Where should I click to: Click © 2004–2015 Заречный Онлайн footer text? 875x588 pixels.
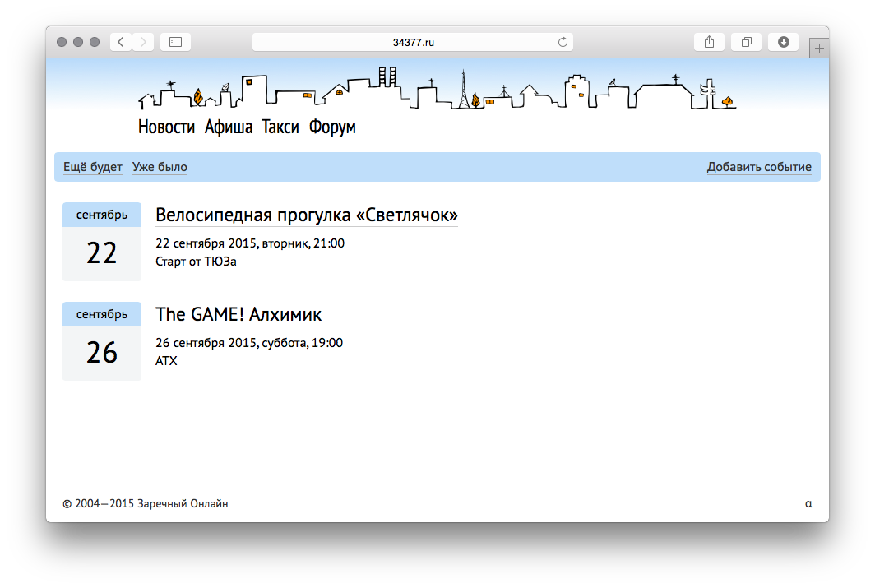click(145, 504)
